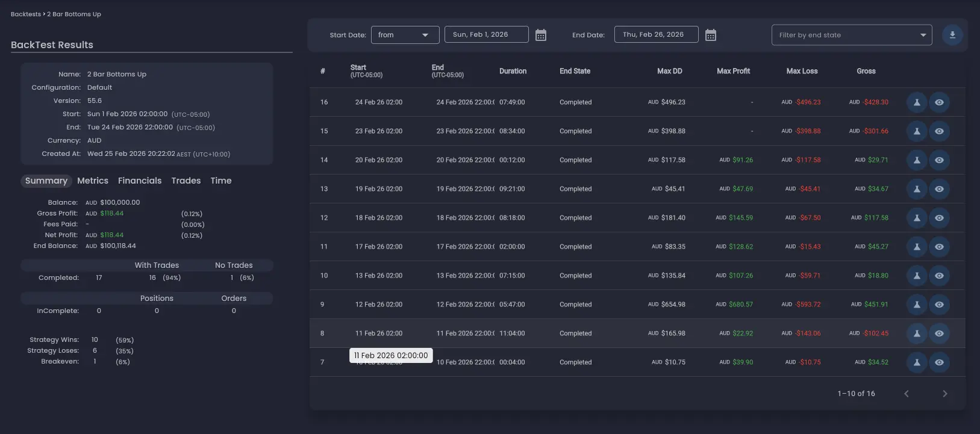980x434 pixels.
Task: Edit the End Date field Thu, Feb 26, 2026
Action: tap(657, 34)
